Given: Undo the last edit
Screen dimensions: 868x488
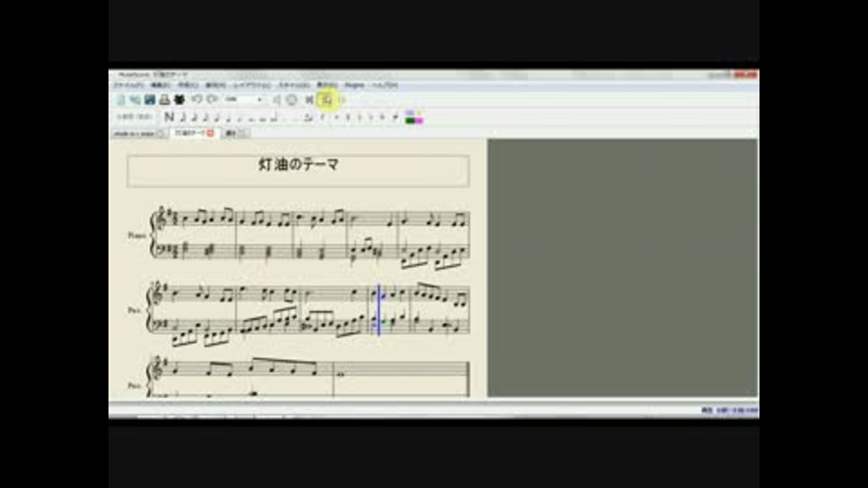Looking at the screenshot, I should coord(196,99).
